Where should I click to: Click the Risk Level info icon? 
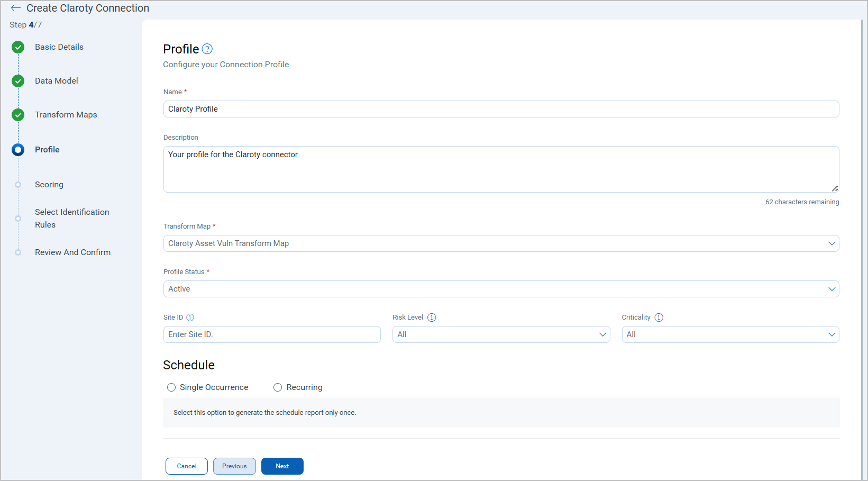point(432,317)
